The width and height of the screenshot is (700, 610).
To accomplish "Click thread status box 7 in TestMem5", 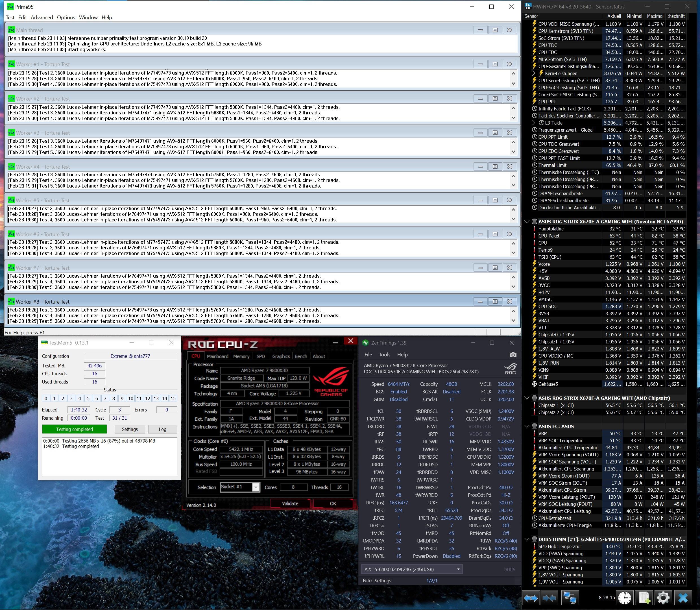I will pyautogui.click(x=105, y=398).
